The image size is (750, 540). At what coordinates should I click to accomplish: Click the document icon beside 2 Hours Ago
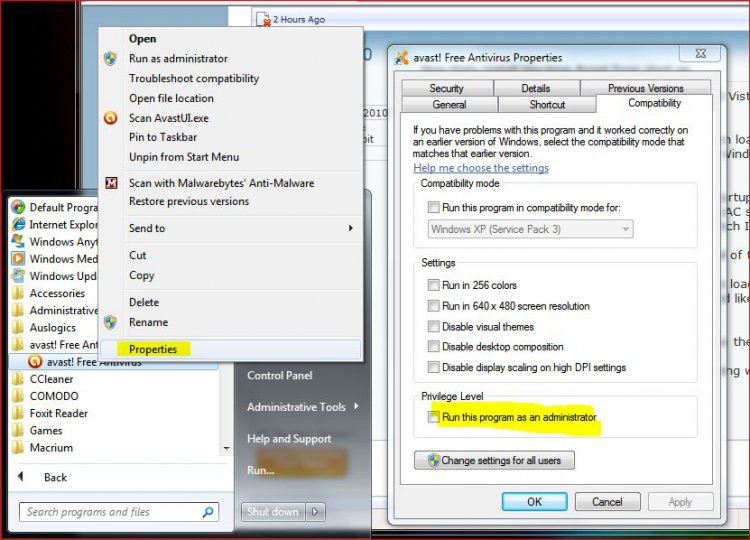point(263,19)
